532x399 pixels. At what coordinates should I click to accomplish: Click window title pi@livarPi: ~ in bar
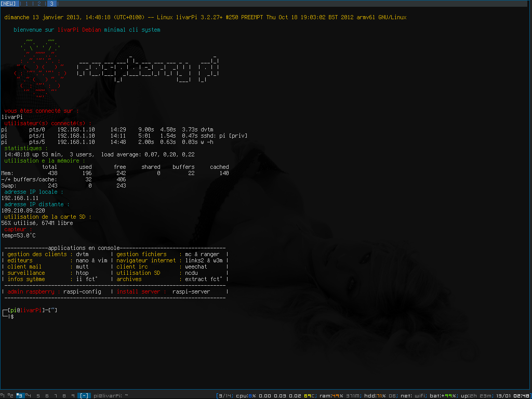(x=111, y=395)
